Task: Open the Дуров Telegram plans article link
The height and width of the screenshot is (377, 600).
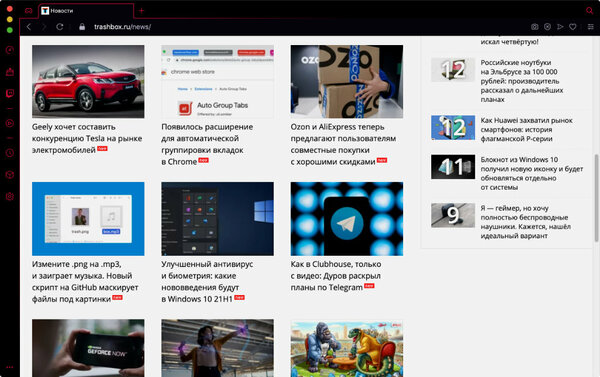Action: (x=336, y=276)
